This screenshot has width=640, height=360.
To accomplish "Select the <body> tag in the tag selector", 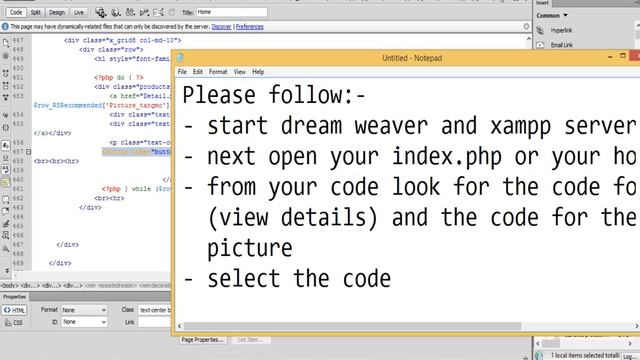I will [x=9, y=286].
